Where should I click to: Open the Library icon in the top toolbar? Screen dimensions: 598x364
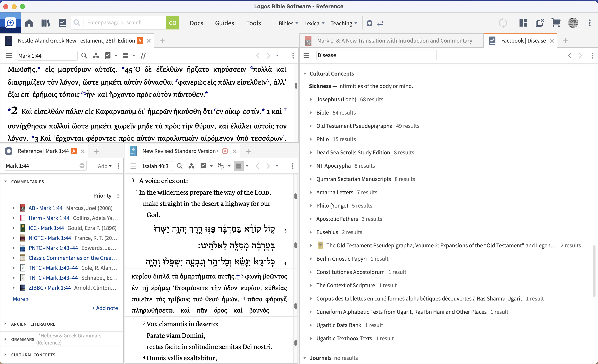tap(45, 23)
